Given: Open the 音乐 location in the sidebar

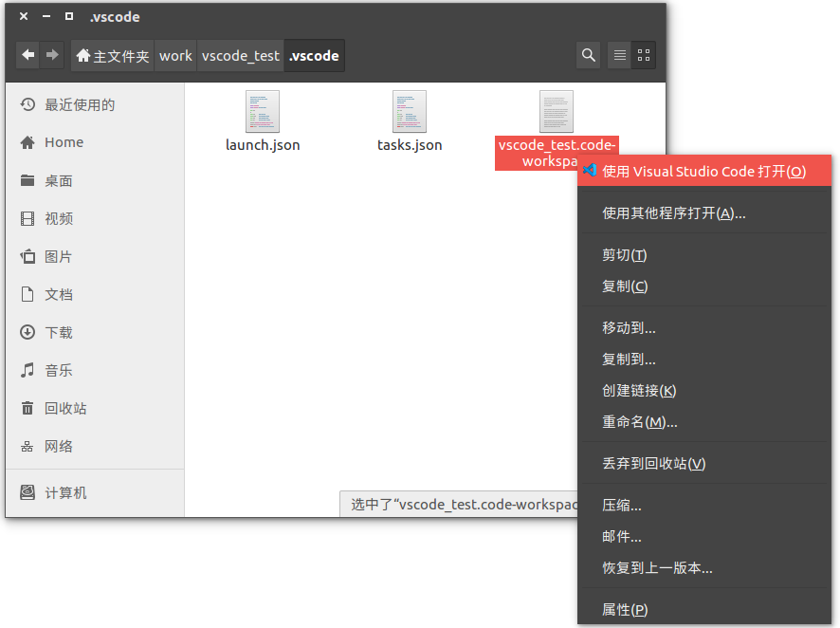Looking at the screenshot, I should [x=95, y=370].
